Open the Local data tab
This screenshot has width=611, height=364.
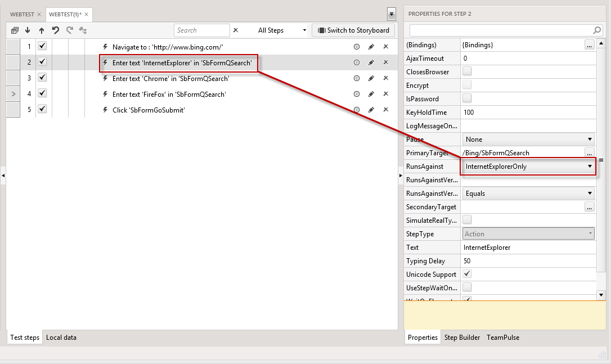pos(61,338)
